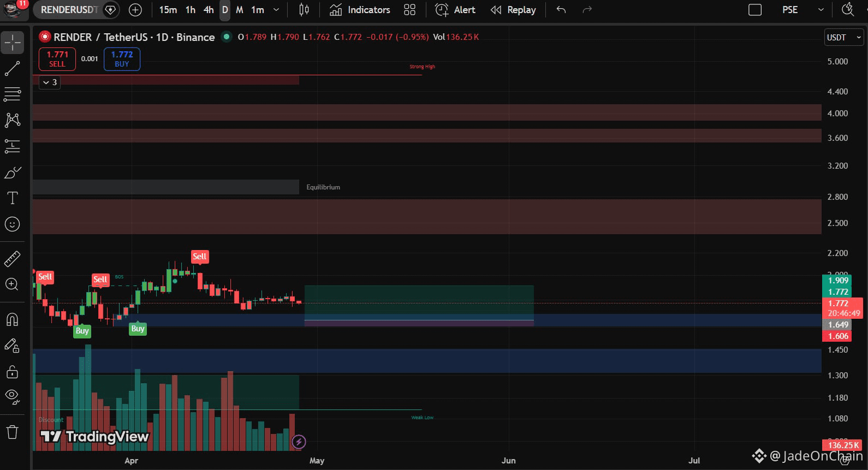Open the PSE layout dropdown arrow
Screen dimensions: 868x470
point(821,10)
